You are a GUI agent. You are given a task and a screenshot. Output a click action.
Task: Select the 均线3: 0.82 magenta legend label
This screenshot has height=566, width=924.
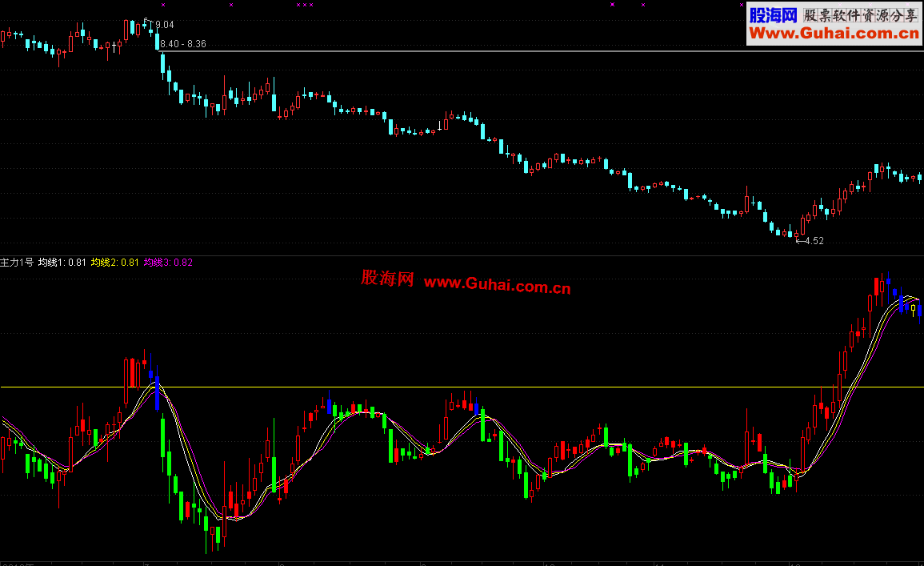click(168, 263)
